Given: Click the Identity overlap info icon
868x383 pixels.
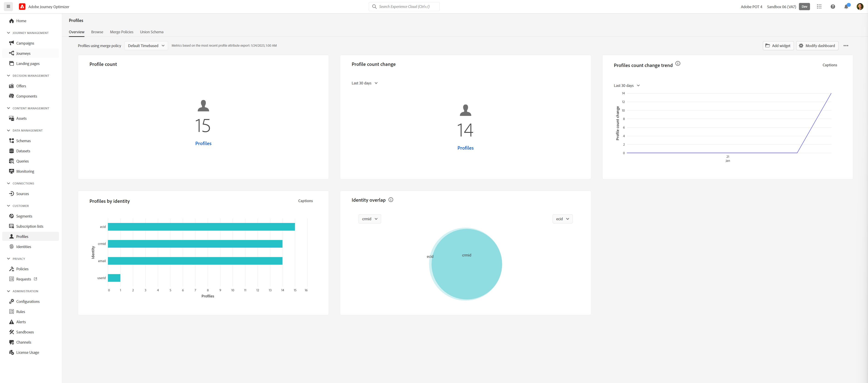Looking at the screenshot, I should pyautogui.click(x=391, y=200).
